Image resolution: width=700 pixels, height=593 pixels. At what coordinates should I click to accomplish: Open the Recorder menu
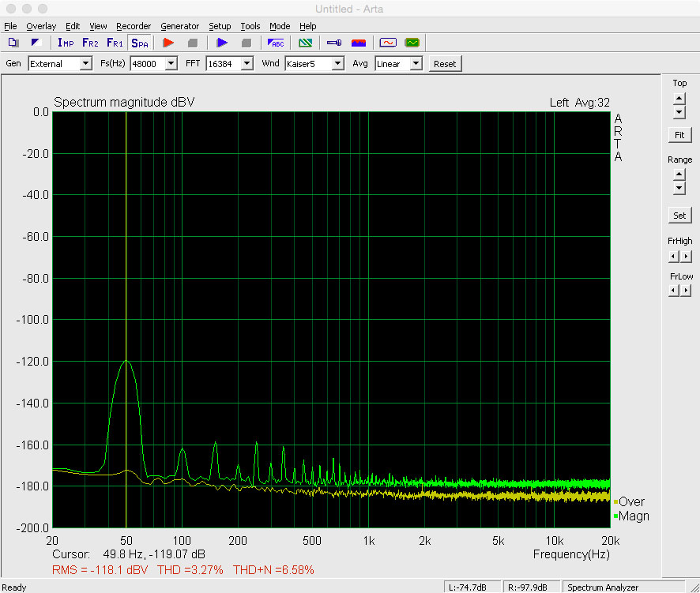coord(134,26)
